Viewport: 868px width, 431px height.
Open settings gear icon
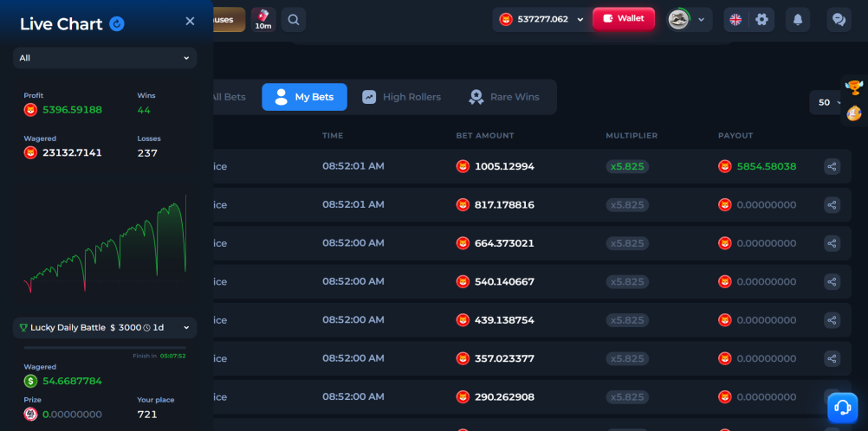pos(761,19)
